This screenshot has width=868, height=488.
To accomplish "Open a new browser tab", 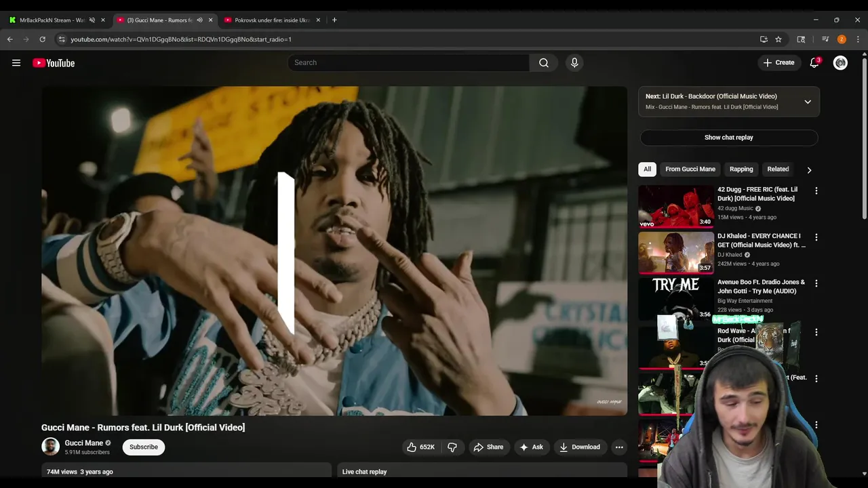I will [334, 20].
